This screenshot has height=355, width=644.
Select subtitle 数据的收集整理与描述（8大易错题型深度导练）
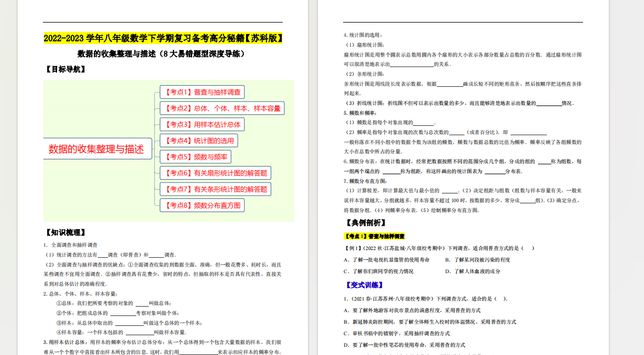click(162, 54)
